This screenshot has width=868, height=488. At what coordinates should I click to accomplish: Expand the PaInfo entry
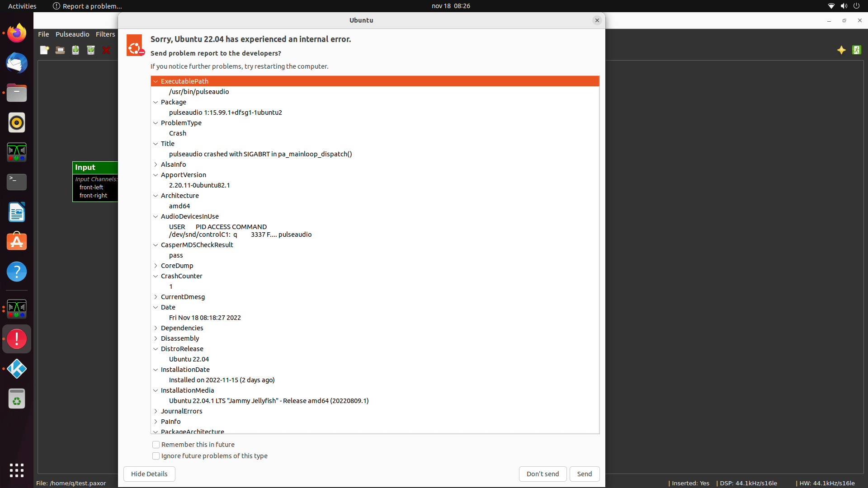point(156,422)
